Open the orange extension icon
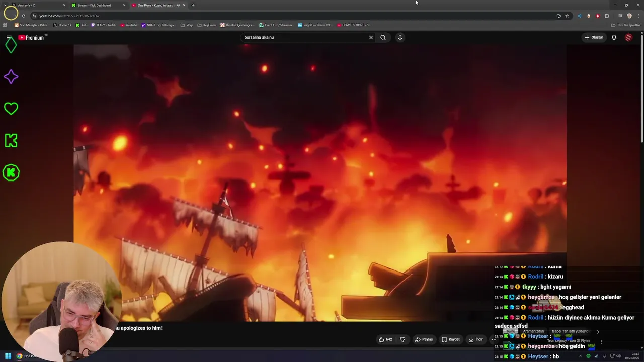Image resolution: width=644 pixels, height=362 pixels. pyautogui.click(x=589, y=16)
